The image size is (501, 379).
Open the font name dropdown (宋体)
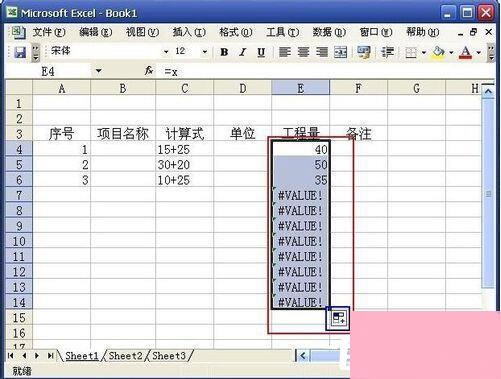[x=166, y=52]
